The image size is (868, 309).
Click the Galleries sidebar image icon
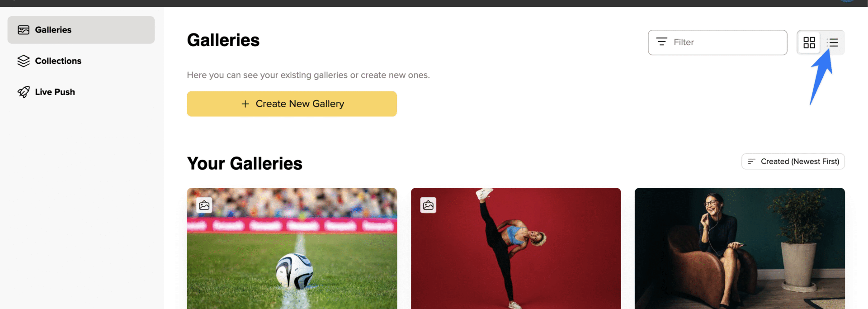(24, 30)
